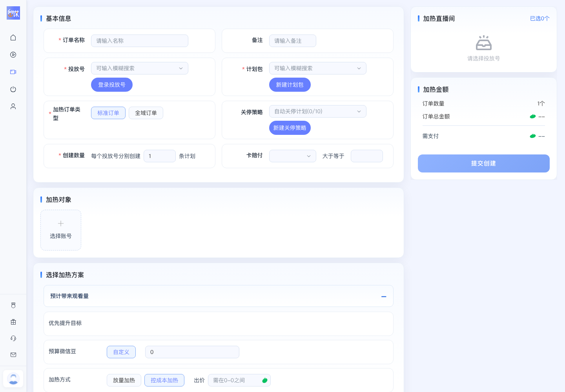Click 提交创建 submit button
Image resolution: width=565 pixels, height=392 pixels.
tap(484, 163)
